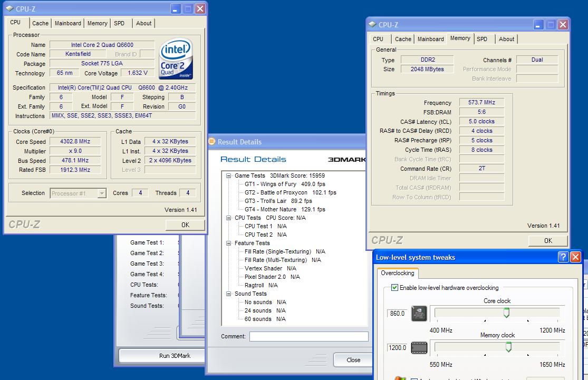Image resolution: width=588 pixels, height=380 pixels.
Task: Select the Overclocking tab
Action: (398, 273)
